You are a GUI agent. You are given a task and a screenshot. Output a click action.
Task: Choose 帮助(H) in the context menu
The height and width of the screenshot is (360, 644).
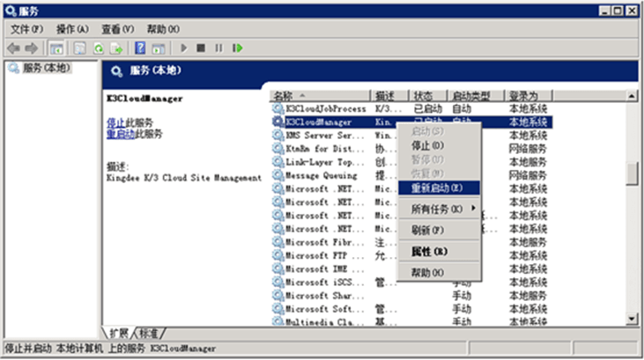439,273
